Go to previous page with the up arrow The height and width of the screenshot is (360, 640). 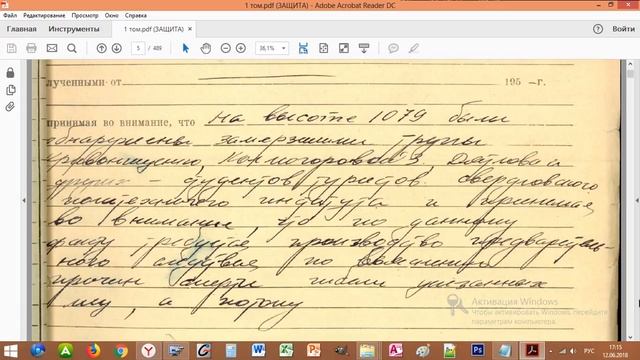(x=101, y=48)
